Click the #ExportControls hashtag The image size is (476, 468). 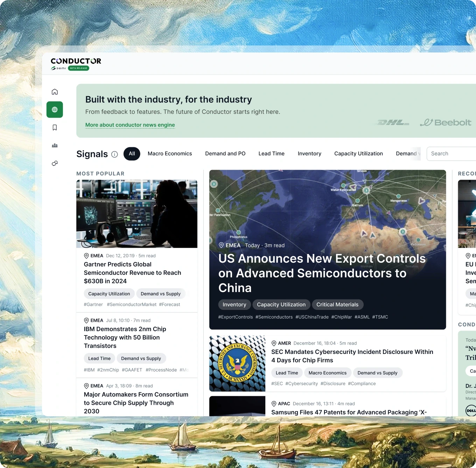click(x=236, y=317)
